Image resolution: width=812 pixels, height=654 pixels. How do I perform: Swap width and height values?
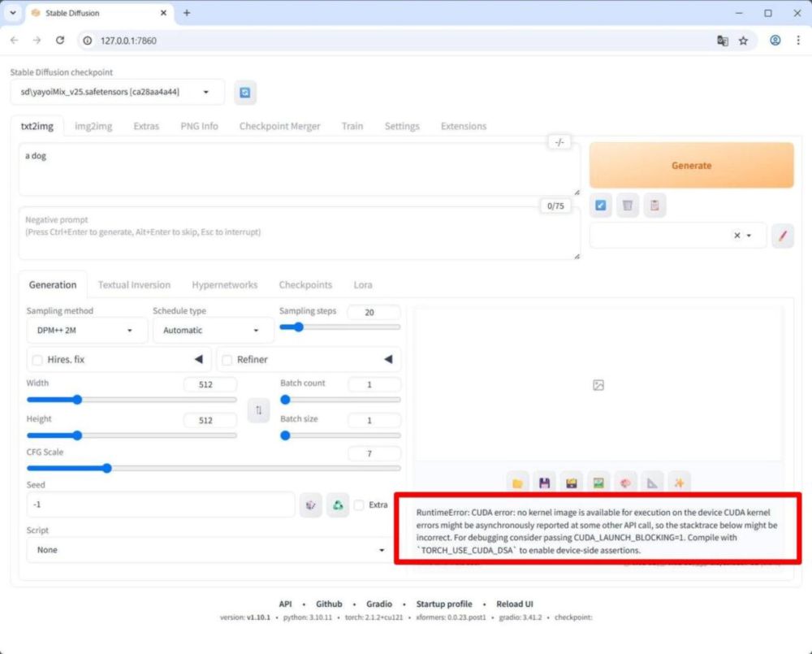pos(258,410)
